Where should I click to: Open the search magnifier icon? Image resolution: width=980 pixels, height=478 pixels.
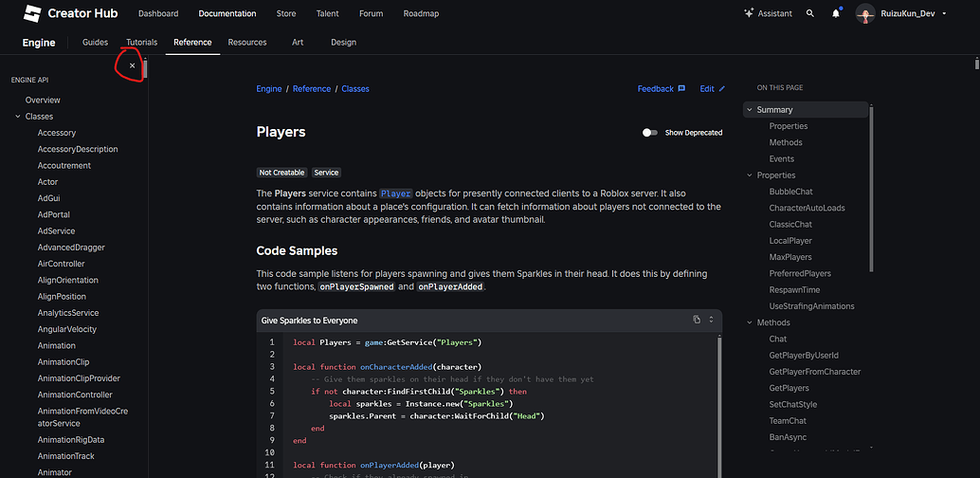click(809, 13)
